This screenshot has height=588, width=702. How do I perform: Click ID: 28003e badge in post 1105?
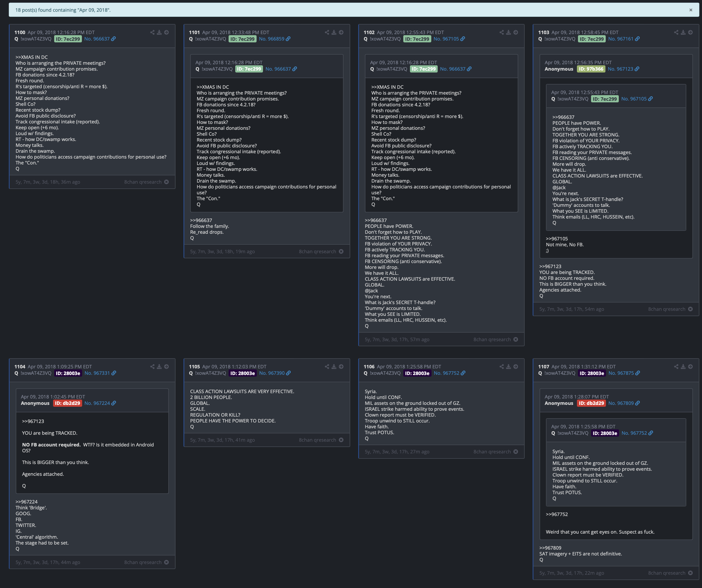pyautogui.click(x=242, y=373)
